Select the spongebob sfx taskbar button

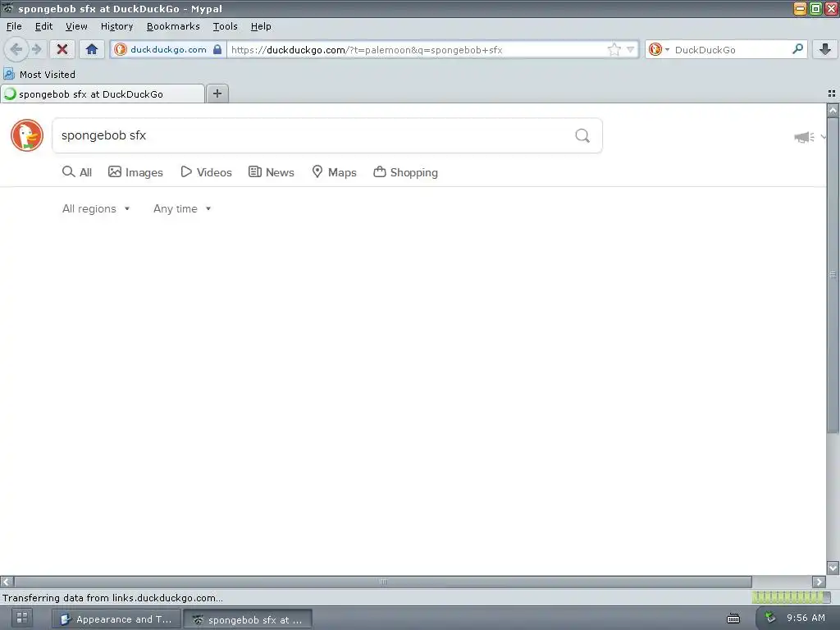click(x=248, y=619)
